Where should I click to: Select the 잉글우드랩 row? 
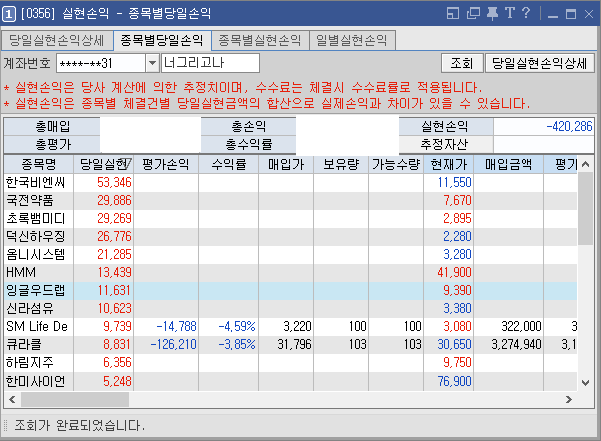pos(290,290)
